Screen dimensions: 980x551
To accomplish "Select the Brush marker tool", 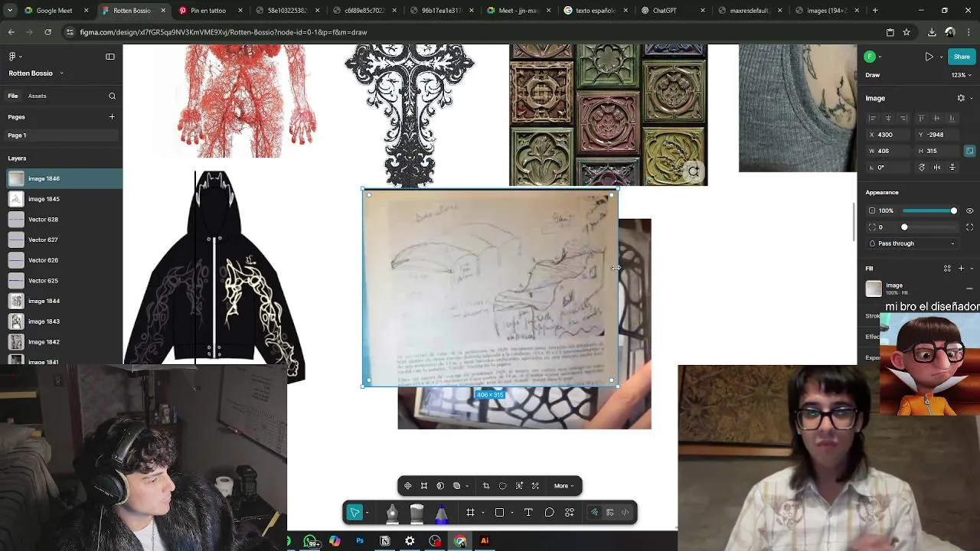I will [416, 513].
